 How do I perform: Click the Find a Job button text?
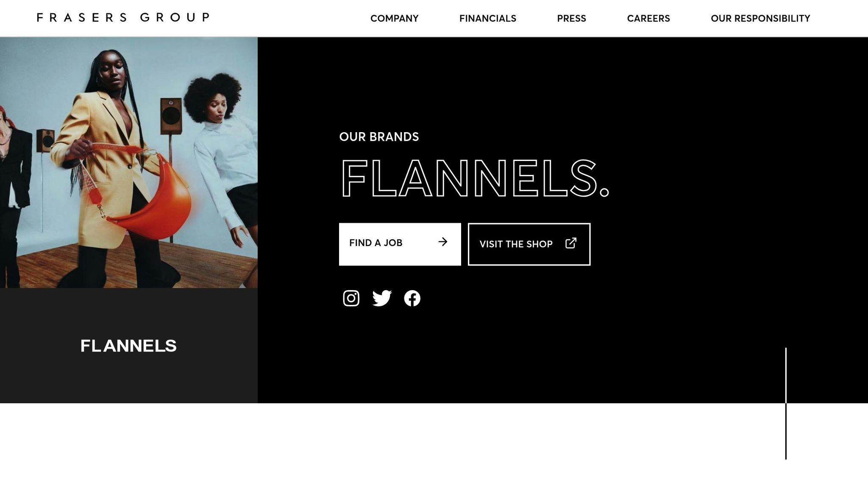tap(376, 243)
